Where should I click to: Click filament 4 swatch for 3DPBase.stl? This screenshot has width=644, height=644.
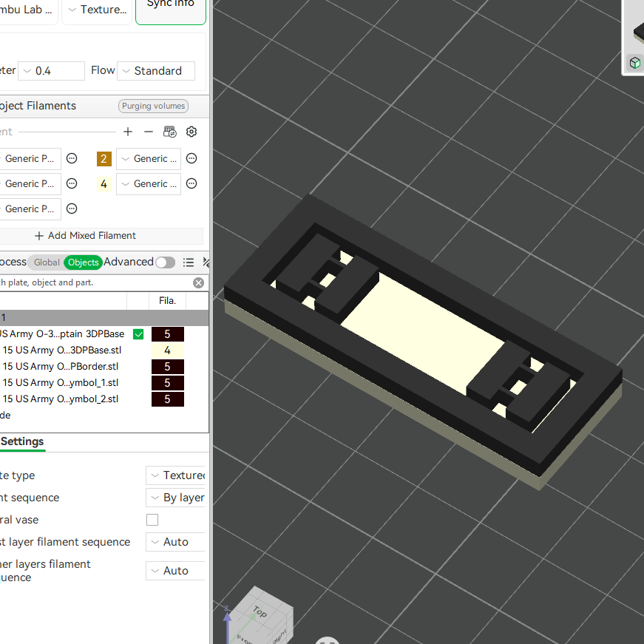coord(168,350)
